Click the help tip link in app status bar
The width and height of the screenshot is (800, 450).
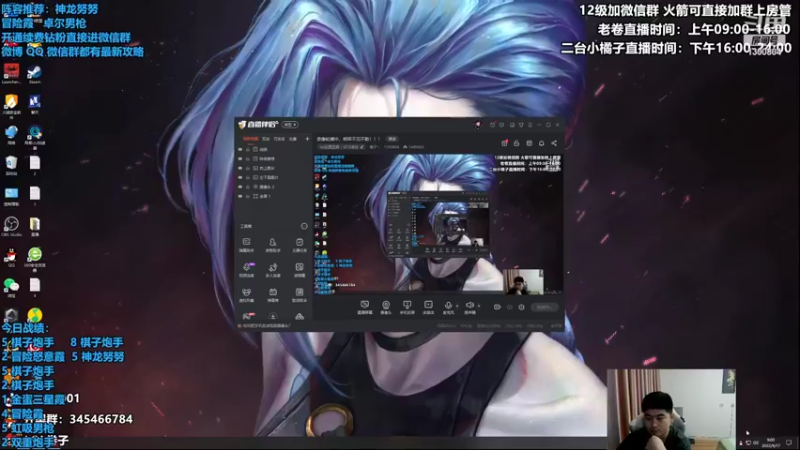pyautogui.click(x=265, y=326)
